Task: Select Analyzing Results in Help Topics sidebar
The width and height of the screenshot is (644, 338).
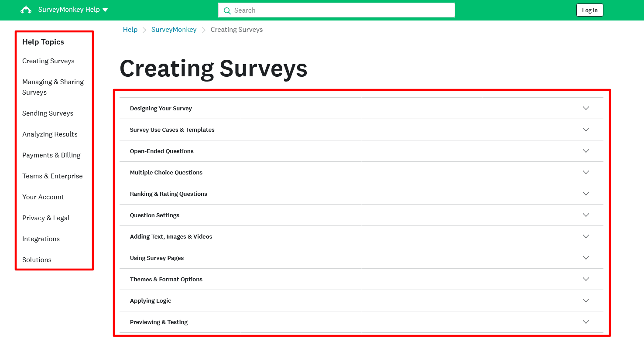Action: [50, 134]
